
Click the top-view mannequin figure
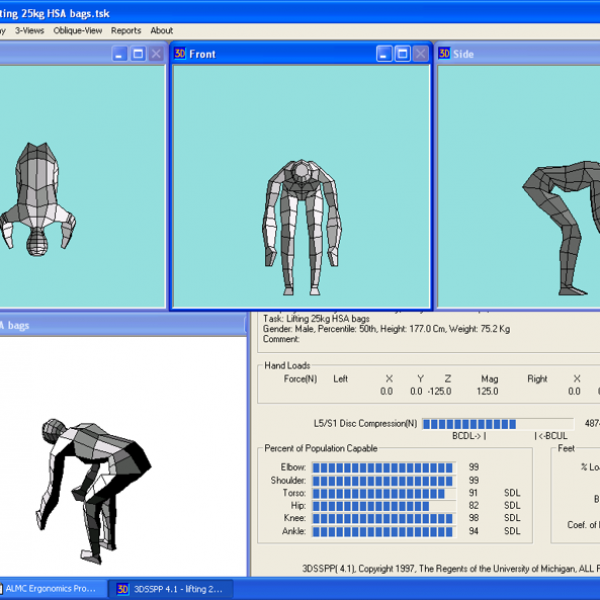[38, 199]
